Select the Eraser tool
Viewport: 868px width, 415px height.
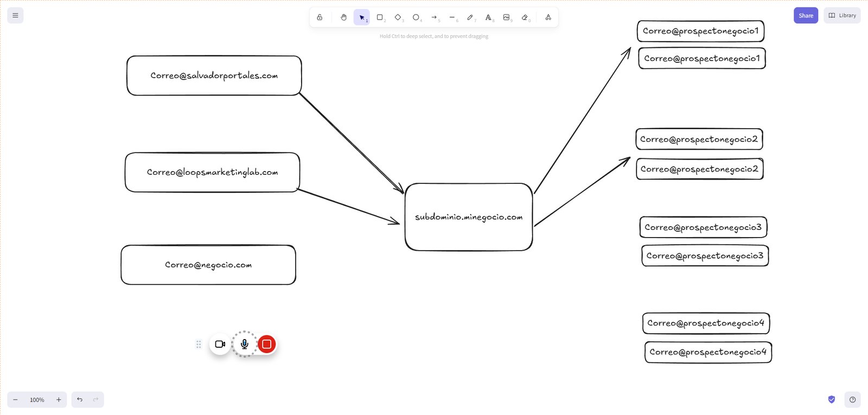point(525,17)
